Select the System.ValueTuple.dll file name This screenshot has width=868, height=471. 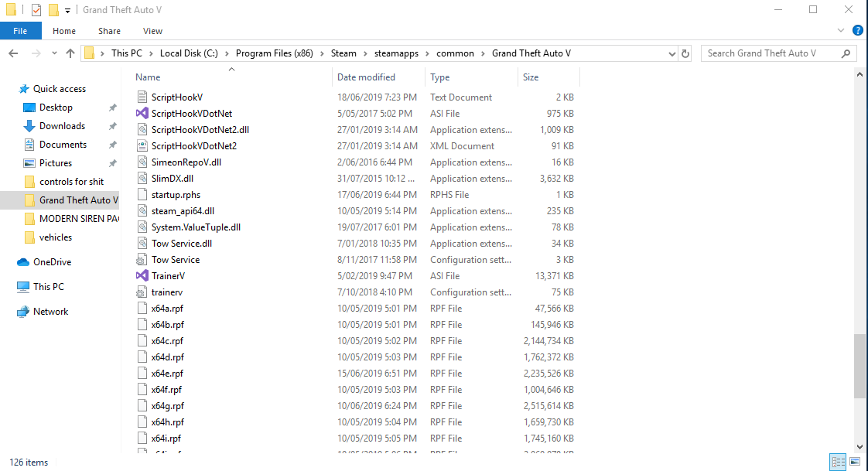tap(196, 227)
